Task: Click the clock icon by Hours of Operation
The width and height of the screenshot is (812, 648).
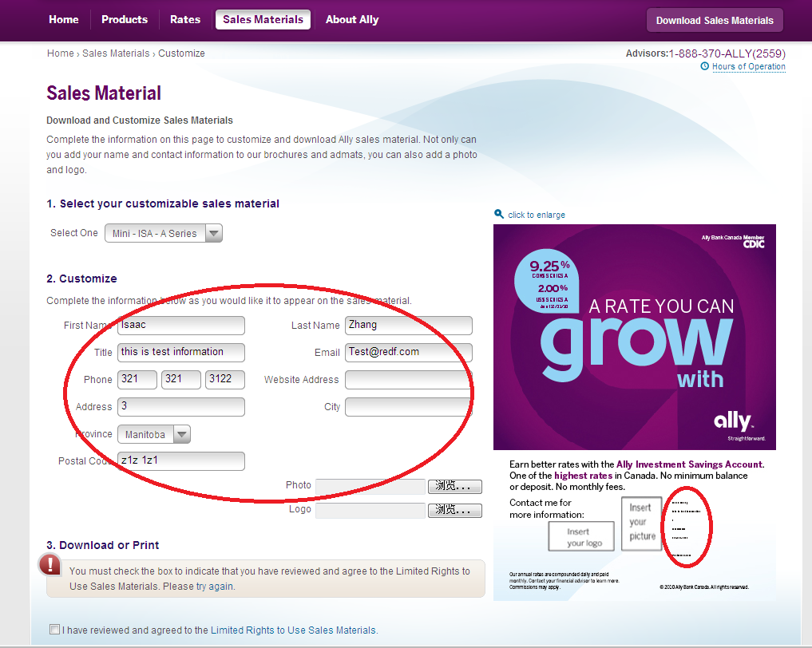Action: pyautogui.click(x=704, y=66)
